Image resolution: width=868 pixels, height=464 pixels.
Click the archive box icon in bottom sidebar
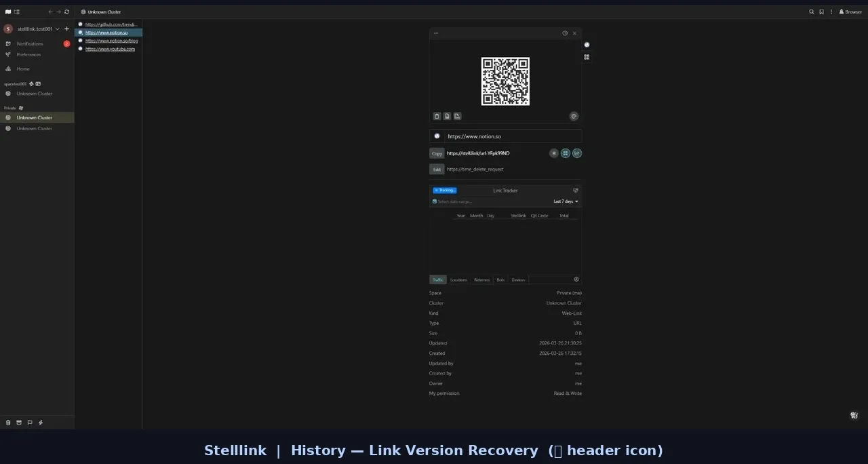(x=19, y=423)
